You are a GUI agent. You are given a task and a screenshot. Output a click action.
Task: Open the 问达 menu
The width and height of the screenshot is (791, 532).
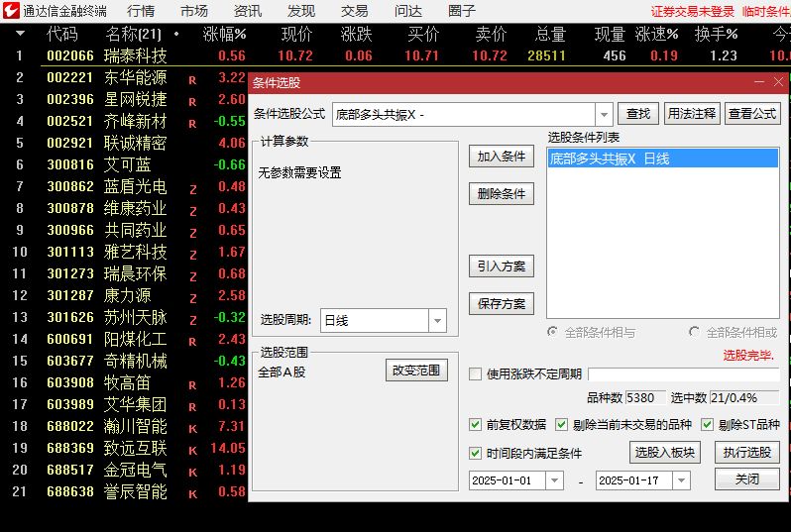408,11
